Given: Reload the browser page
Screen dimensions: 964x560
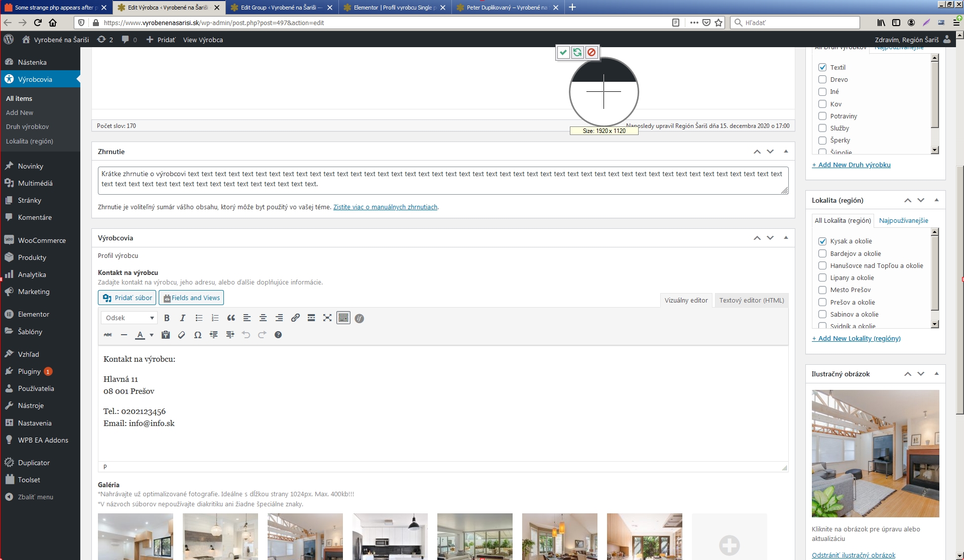Looking at the screenshot, I should [x=38, y=23].
